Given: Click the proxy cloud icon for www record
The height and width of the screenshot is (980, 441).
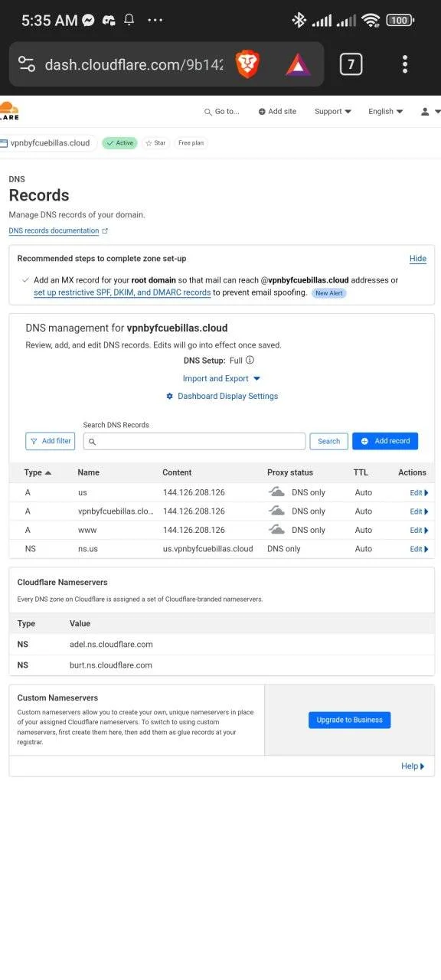Looking at the screenshot, I should [x=276, y=530].
